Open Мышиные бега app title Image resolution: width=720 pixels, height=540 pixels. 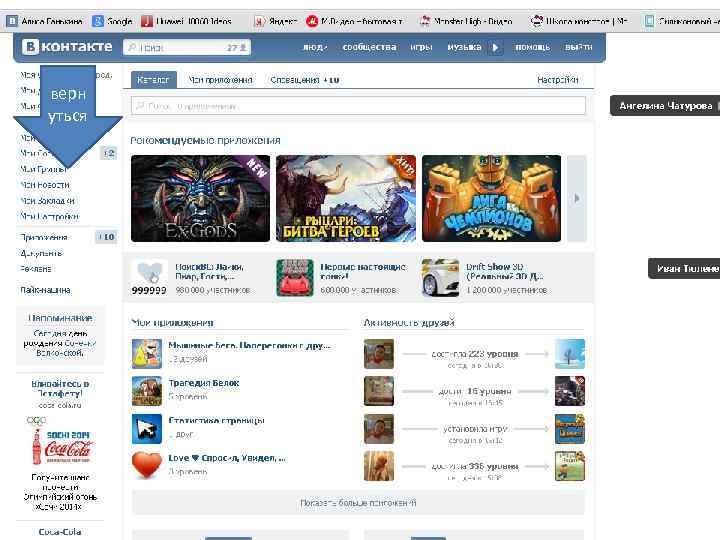(x=249, y=345)
